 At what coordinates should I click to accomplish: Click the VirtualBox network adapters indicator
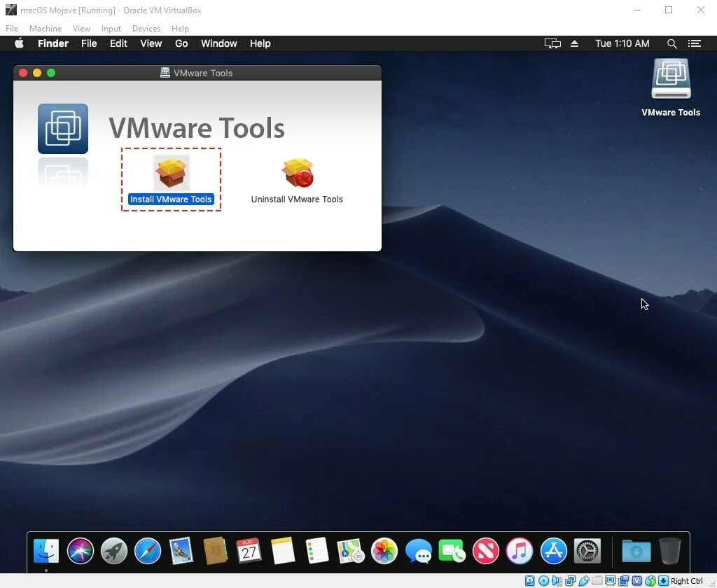pos(570,581)
